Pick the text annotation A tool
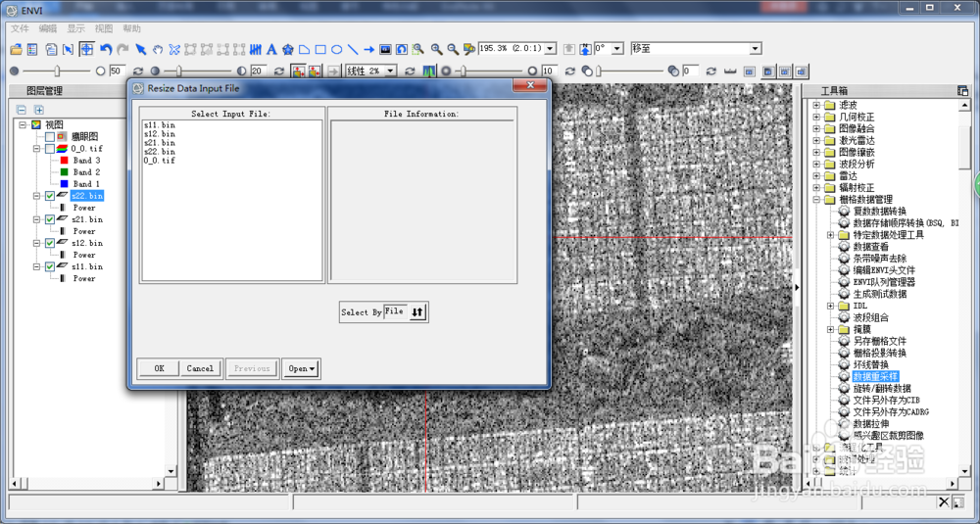This screenshot has width=980, height=524. tap(271, 49)
